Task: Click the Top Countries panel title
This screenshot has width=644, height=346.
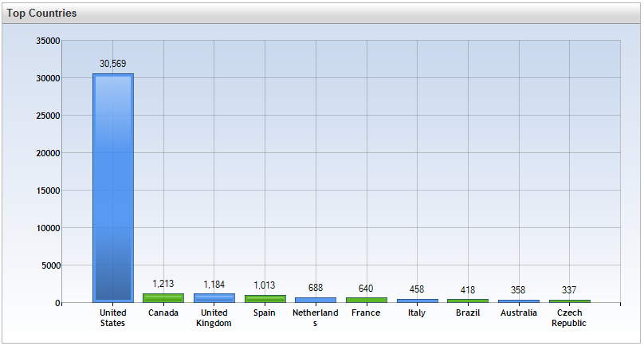Action: coord(41,13)
